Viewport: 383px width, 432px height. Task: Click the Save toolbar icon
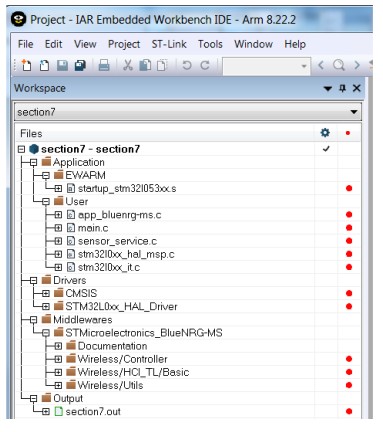coord(62,65)
